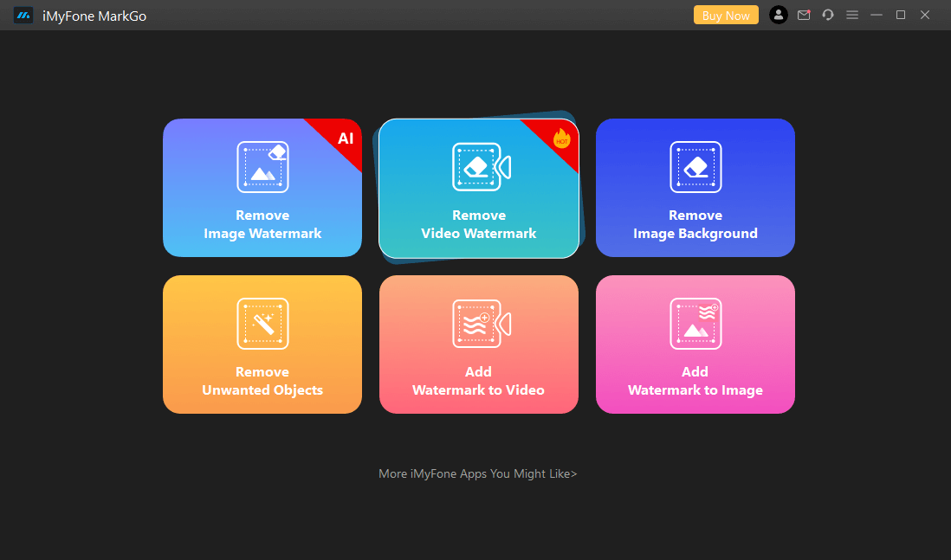Click the iMyFone MarkGo title text
Screen dimensions: 951x560
pos(94,16)
